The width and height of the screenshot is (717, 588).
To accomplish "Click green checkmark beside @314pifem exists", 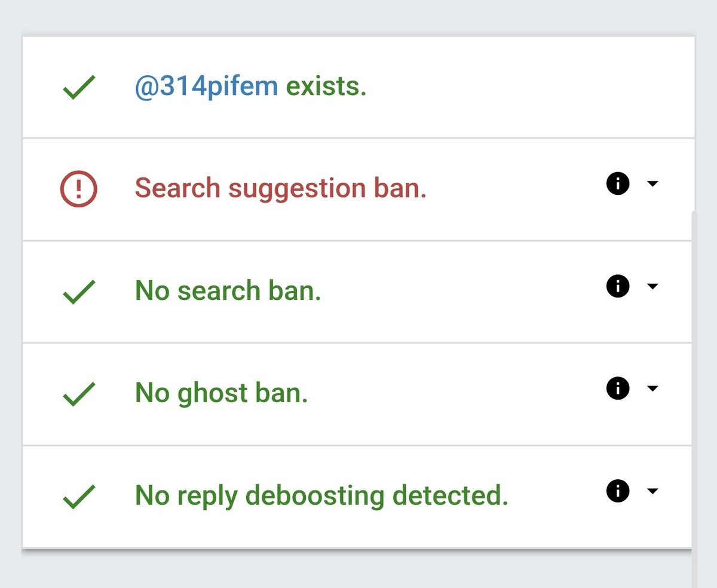I will click(78, 88).
